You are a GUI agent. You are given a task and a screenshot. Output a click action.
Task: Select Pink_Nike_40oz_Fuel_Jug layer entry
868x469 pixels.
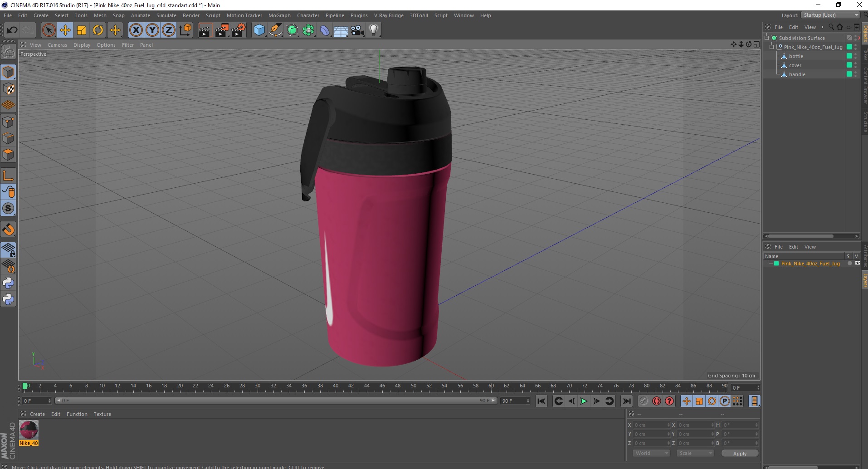pyautogui.click(x=810, y=264)
